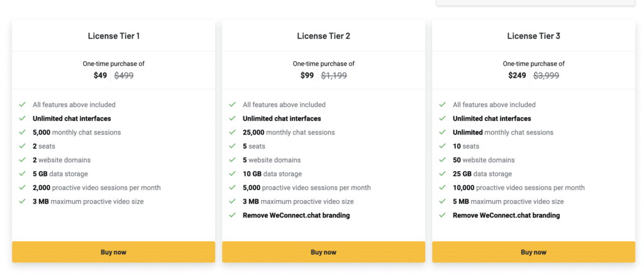Image resolution: width=644 pixels, height=277 pixels.
Task: Click Buy now for License Tier 1
Action: pos(113,252)
